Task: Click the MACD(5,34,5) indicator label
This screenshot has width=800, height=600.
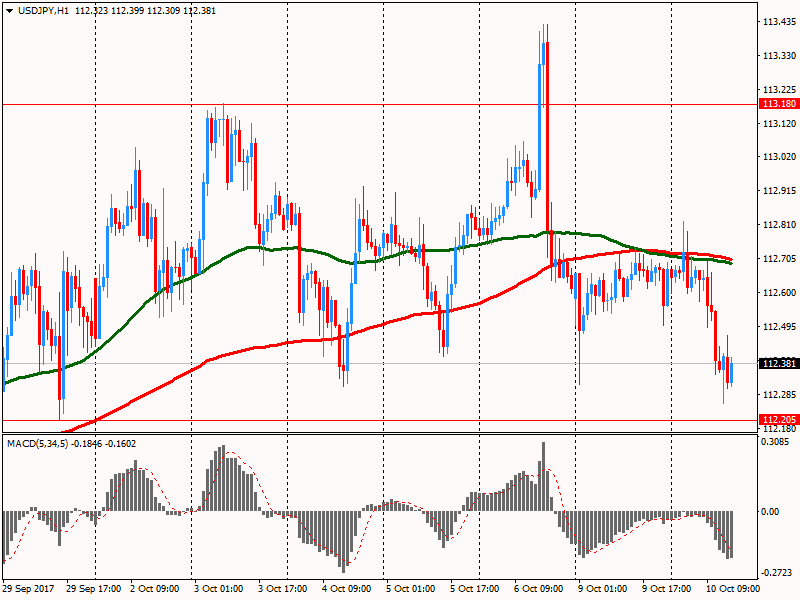Action: point(37,444)
